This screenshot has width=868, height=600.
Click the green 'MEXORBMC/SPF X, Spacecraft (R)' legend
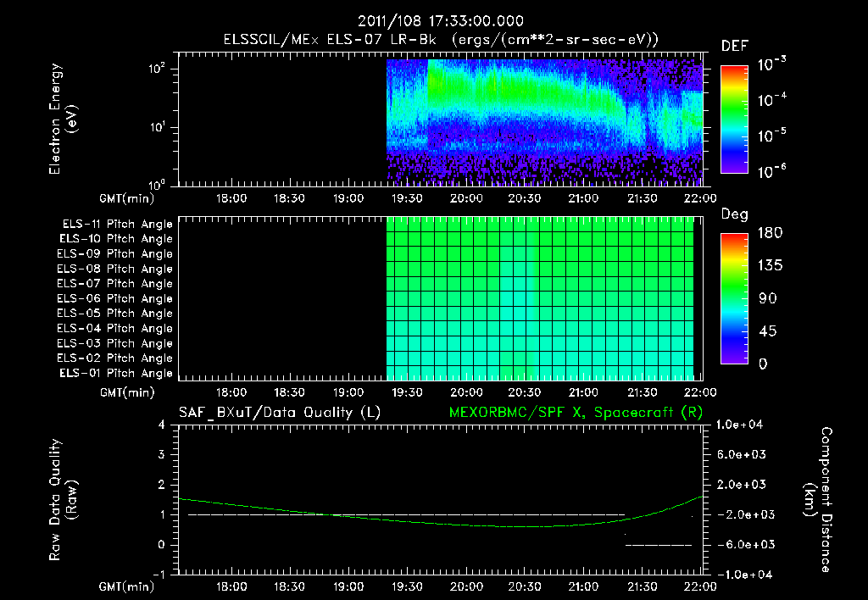[576, 413]
